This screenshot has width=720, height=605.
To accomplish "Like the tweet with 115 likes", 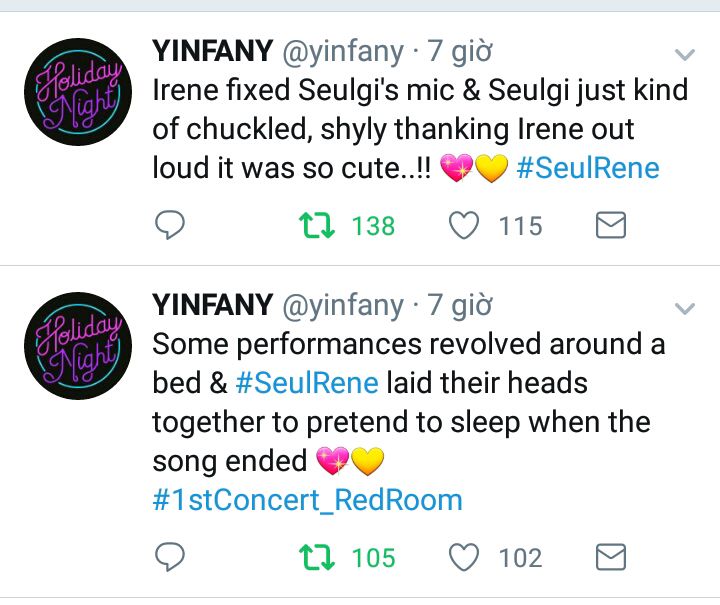I will [x=464, y=227].
